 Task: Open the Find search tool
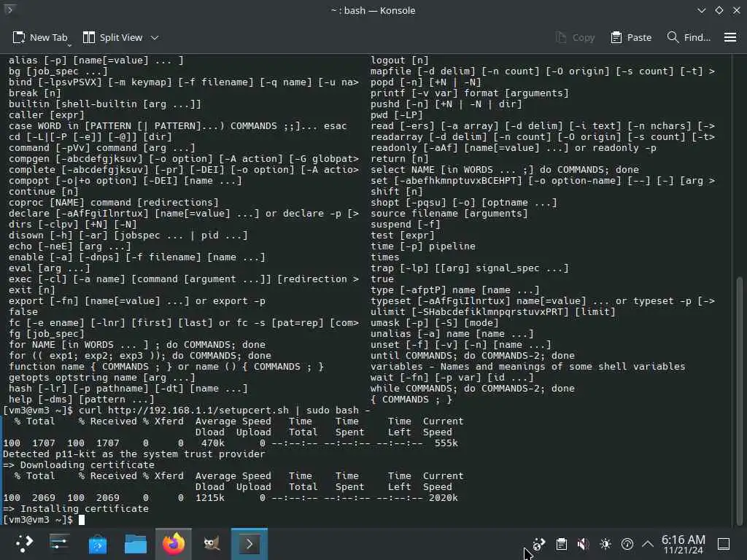coord(689,38)
